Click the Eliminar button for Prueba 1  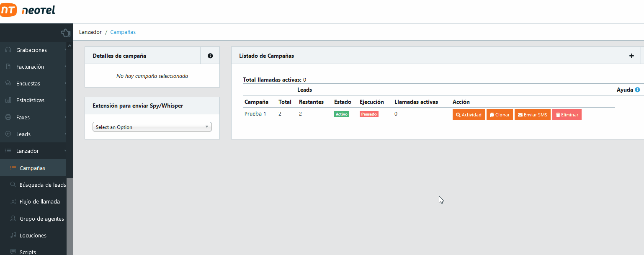pyautogui.click(x=567, y=115)
